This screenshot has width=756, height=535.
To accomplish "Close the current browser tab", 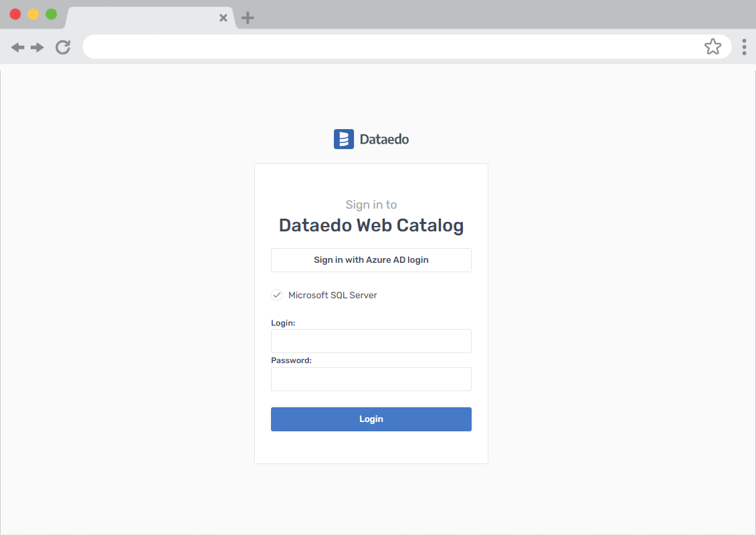I will (x=223, y=18).
